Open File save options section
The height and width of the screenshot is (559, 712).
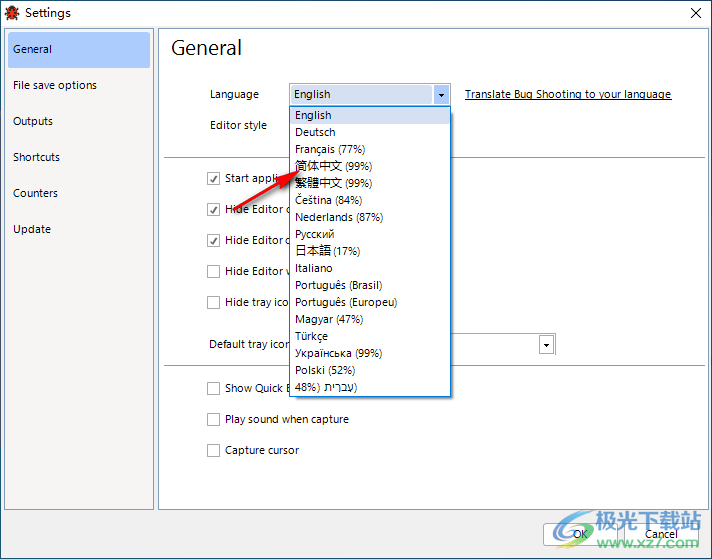(x=79, y=85)
